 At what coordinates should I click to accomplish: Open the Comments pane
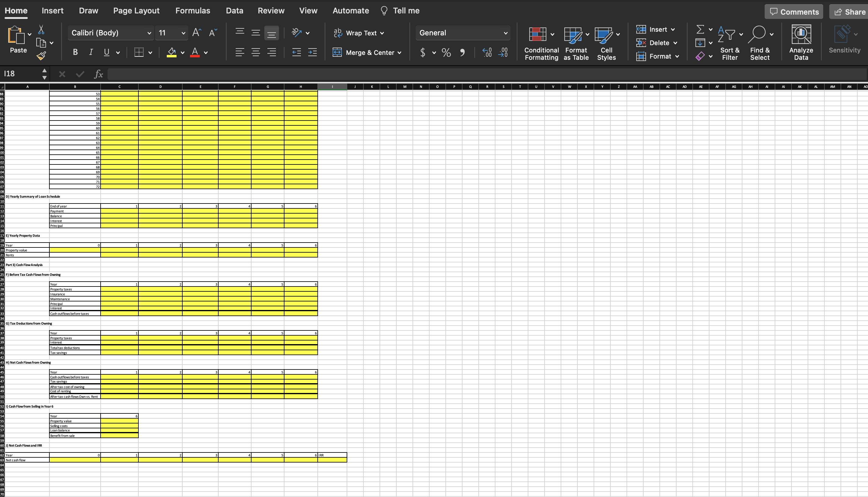tap(794, 12)
